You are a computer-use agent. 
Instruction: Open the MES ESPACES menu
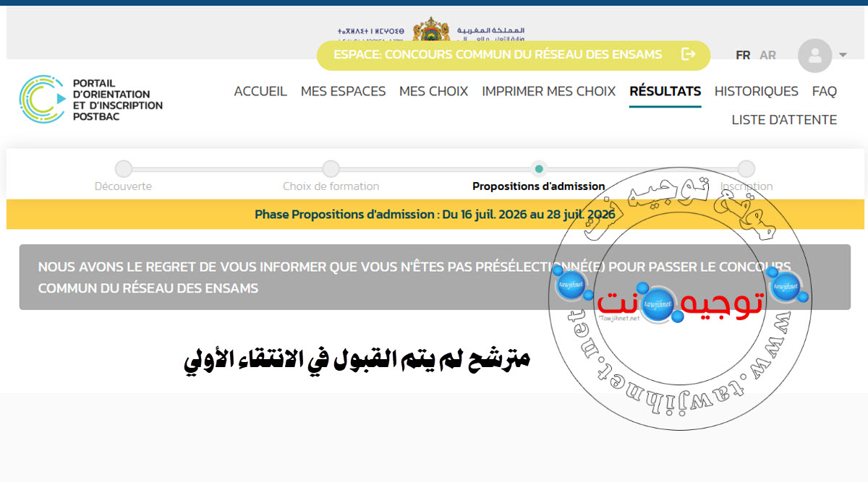tap(343, 91)
